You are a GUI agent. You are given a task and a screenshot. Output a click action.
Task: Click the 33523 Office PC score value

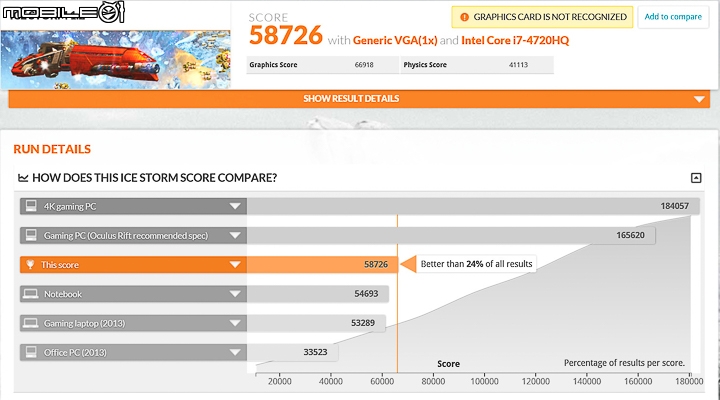click(315, 352)
